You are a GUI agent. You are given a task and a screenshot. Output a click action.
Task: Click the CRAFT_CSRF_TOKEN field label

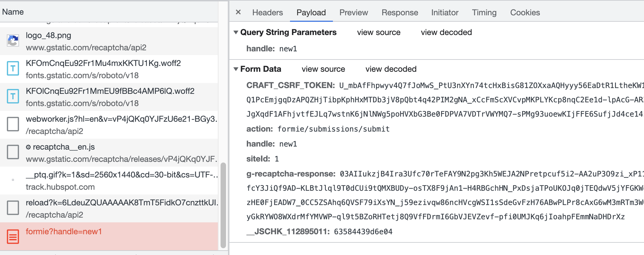point(291,85)
